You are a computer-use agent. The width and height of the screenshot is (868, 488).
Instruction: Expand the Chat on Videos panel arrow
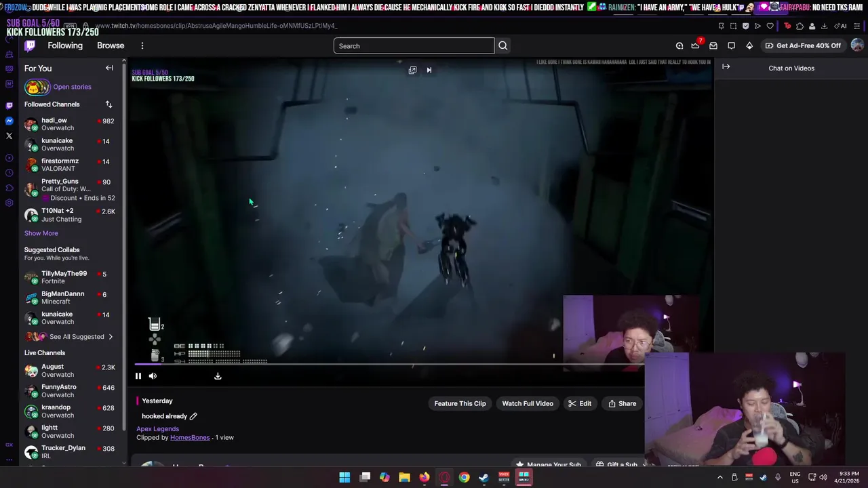[x=726, y=67]
